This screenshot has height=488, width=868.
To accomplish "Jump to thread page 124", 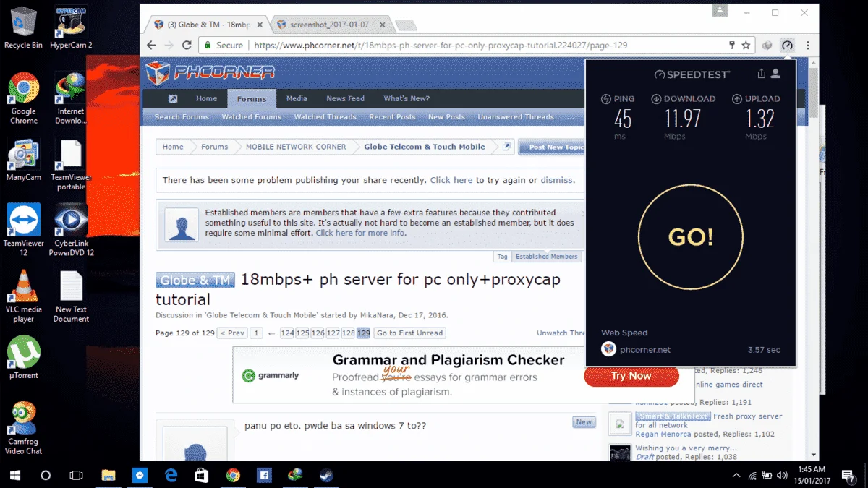I will pyautogui.click(x=287, y=333).
